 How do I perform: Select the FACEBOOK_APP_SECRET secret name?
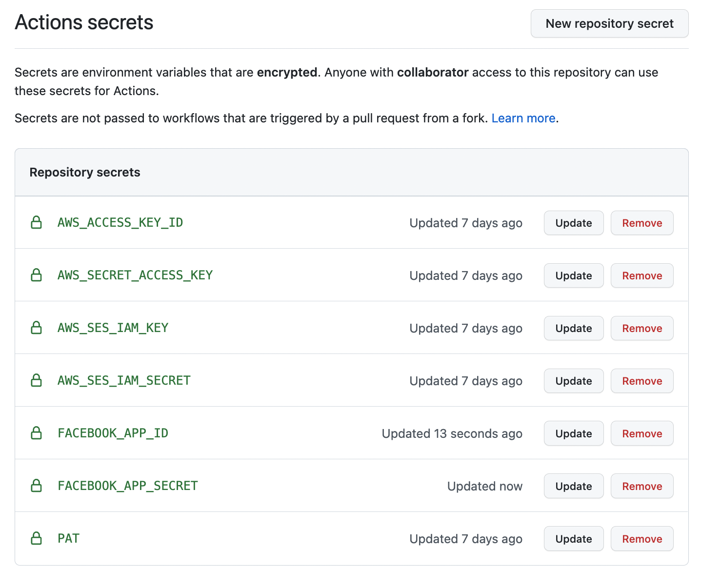(x=127, y=486)
